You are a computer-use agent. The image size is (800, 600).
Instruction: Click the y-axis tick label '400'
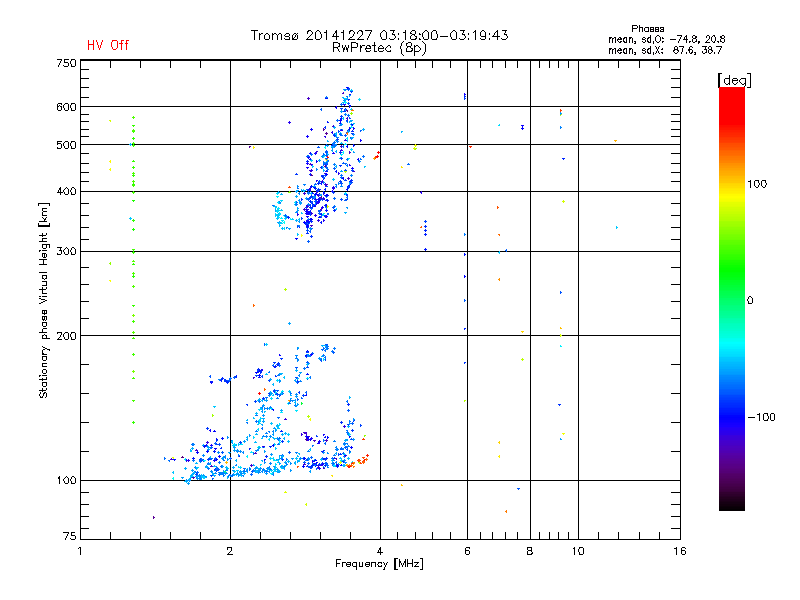pyautogui.click(x=66, y=191)
